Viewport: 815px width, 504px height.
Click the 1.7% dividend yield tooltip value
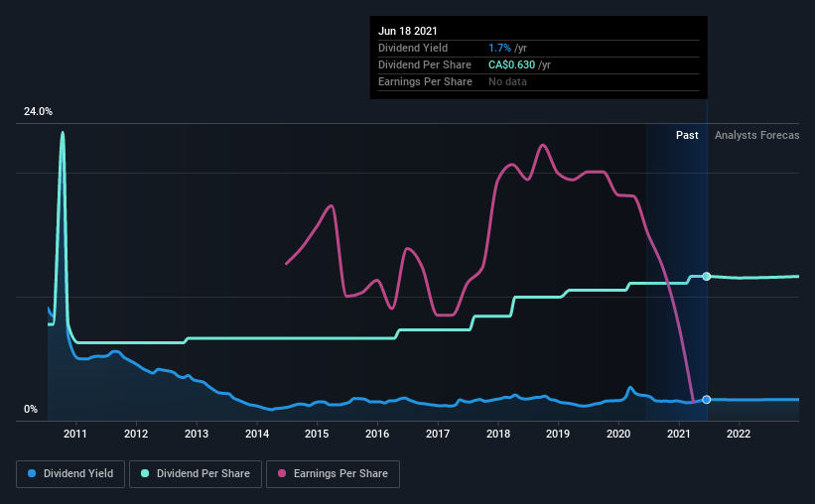(x=499, y=48)
